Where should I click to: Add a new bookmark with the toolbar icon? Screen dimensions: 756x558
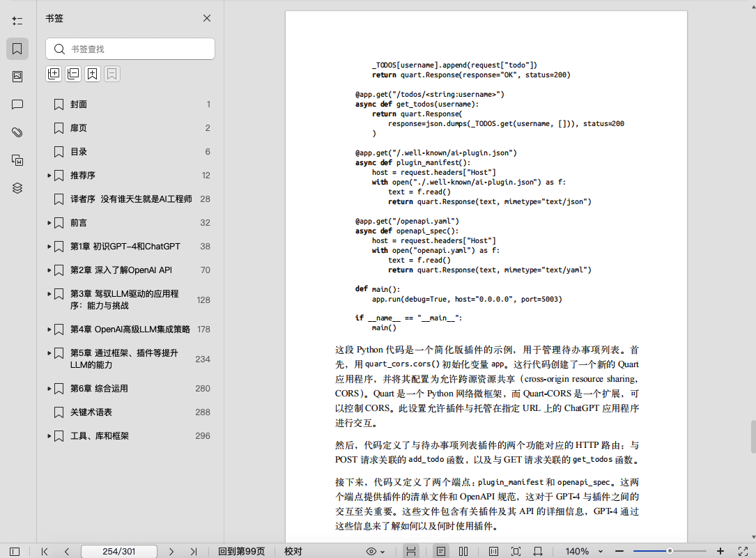tap(93, 74)
